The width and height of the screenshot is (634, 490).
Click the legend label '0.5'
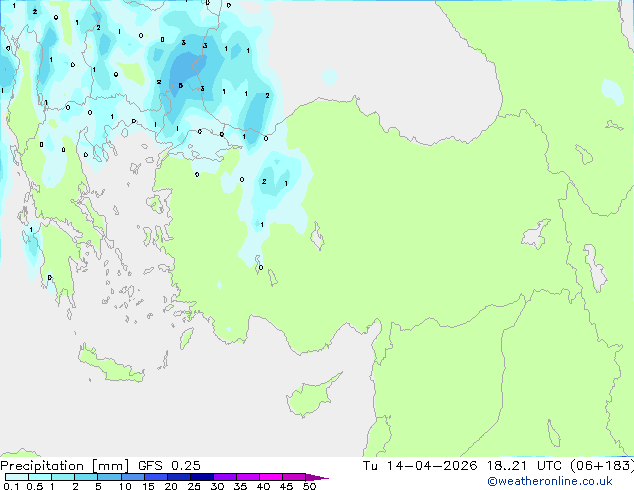[x=35, y=486]
